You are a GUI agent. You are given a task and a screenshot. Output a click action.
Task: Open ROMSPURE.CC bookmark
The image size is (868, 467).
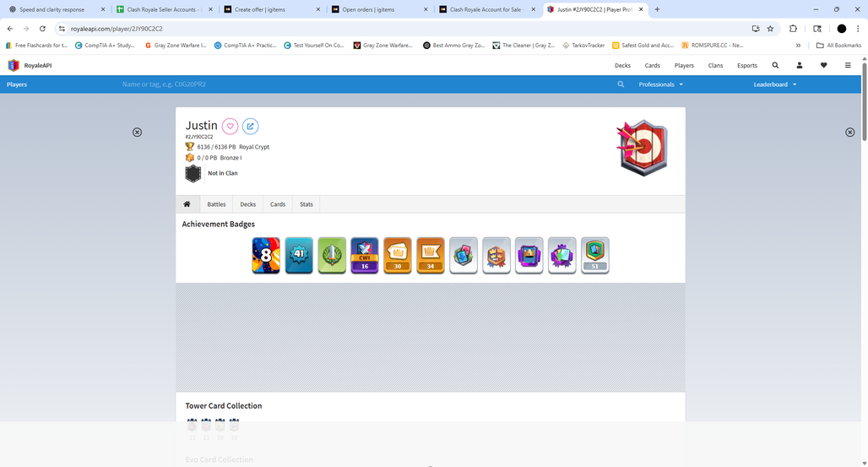[x=713, y=46]
